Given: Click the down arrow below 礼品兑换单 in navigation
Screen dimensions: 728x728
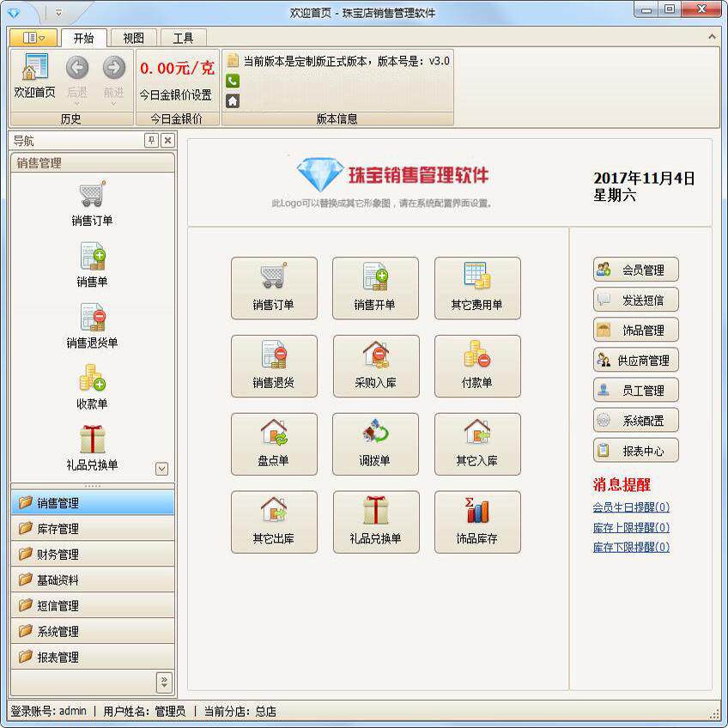Looking at the screenshot, I should (161, 469).
